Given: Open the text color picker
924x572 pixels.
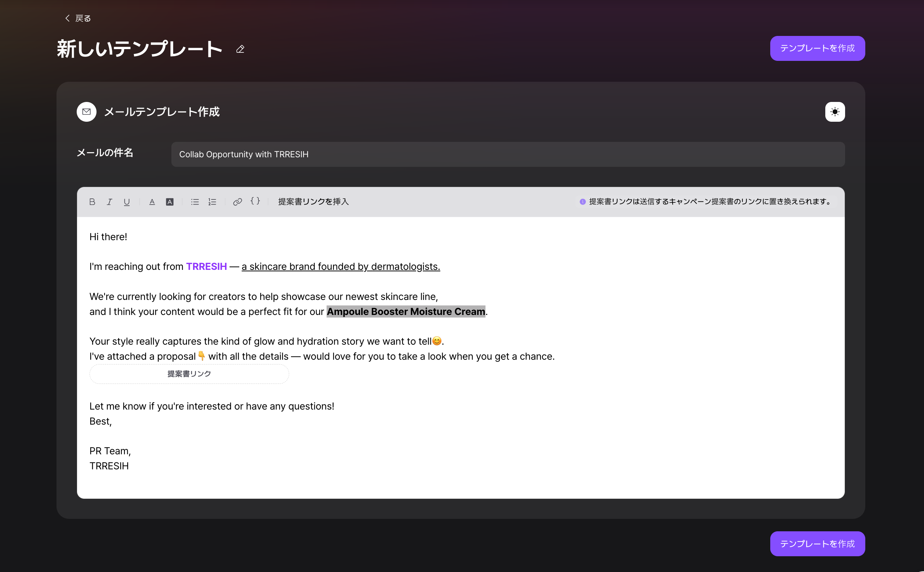Looking at the screenshot, I should [x=152, y=202].
